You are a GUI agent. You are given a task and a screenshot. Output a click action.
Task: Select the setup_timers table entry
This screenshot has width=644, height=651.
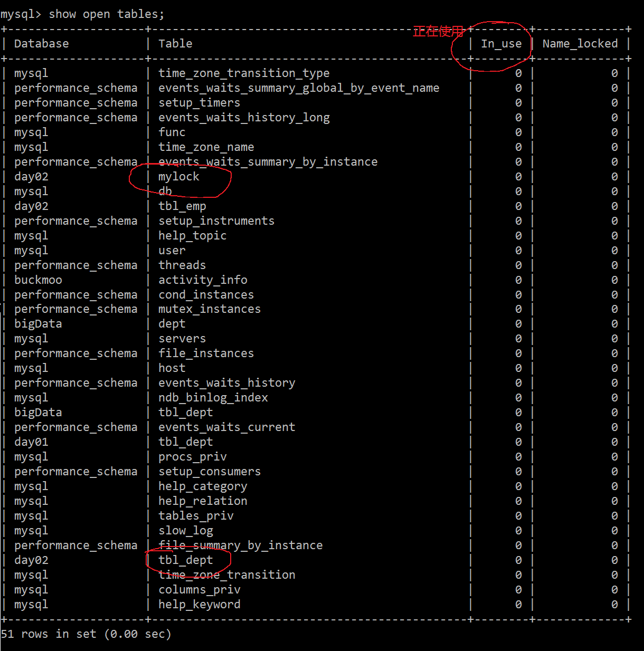point(199,103)
